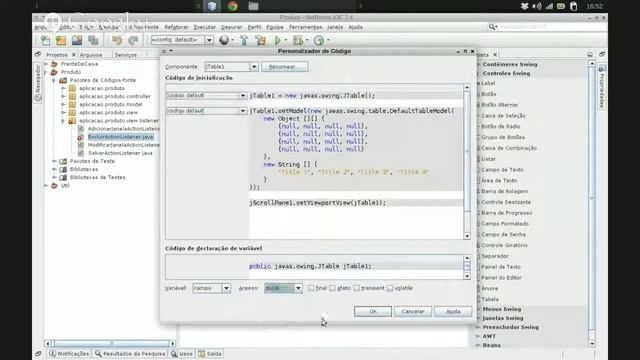The width and height of the screenshot is (640, 360).
Task: Click the search magnifier icon in toolbar
Action: (493, 27)
